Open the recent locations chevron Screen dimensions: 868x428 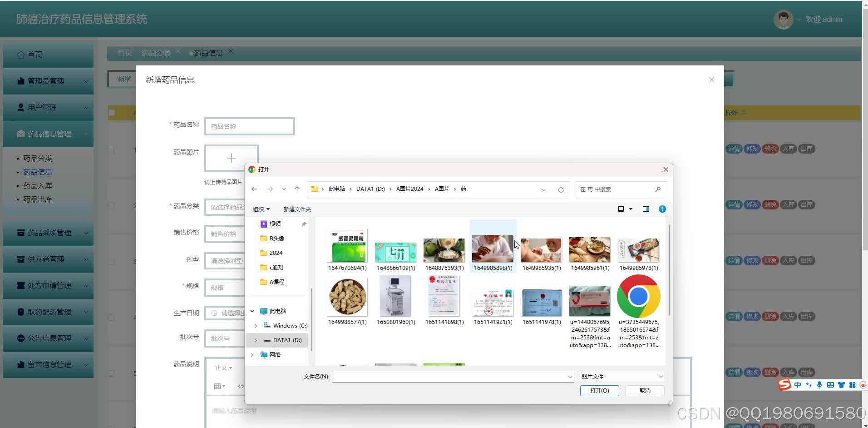[x=284, y=189]
